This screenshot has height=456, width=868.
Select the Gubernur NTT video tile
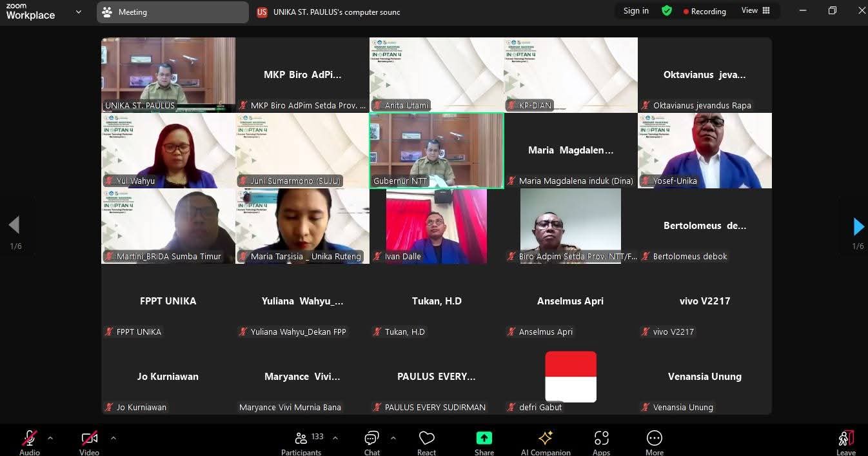tap(437, 150)
